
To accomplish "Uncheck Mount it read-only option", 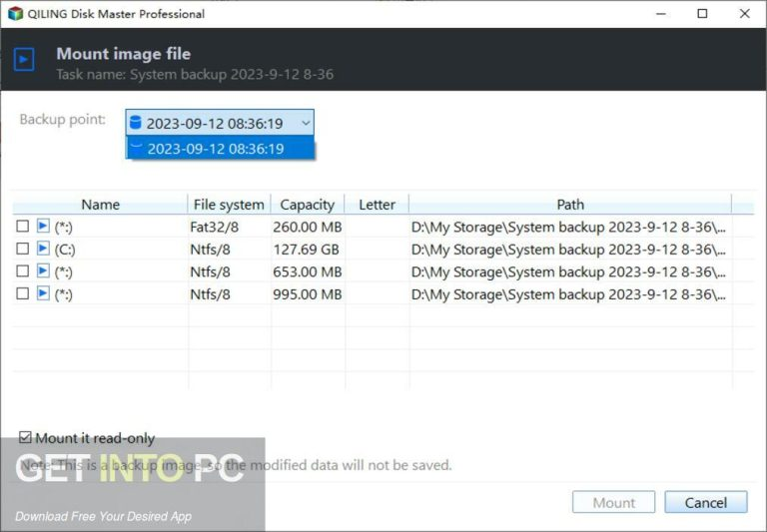I will [x=25, y=437].
